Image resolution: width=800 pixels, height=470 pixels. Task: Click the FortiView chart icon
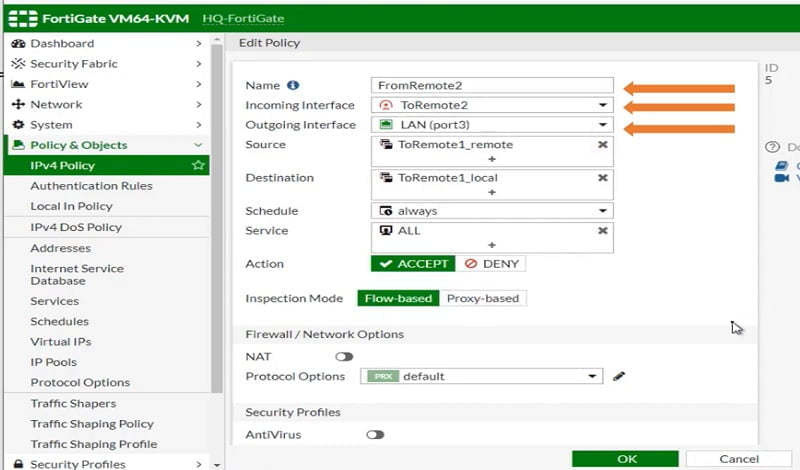click(x=18, y=84)
